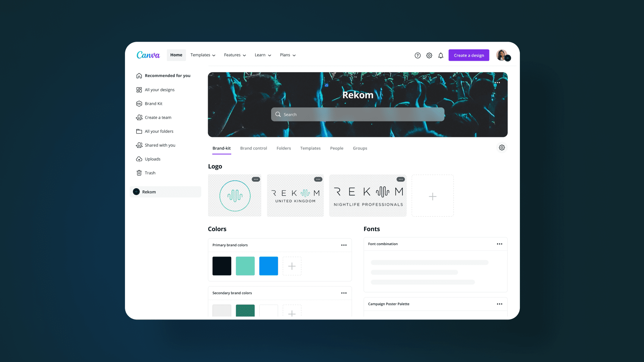The image size is (644, 362).
Task: Expand the Templates dropdown menu
Action: click(203, 55)
